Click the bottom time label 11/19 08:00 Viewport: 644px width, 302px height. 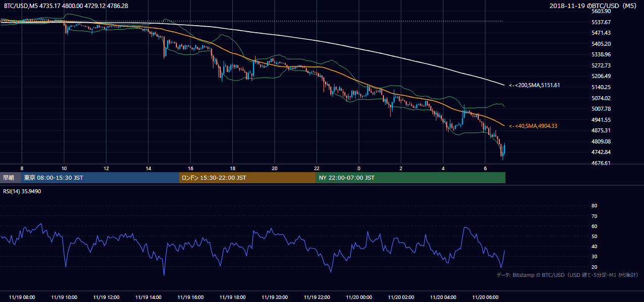click(22, 297)
